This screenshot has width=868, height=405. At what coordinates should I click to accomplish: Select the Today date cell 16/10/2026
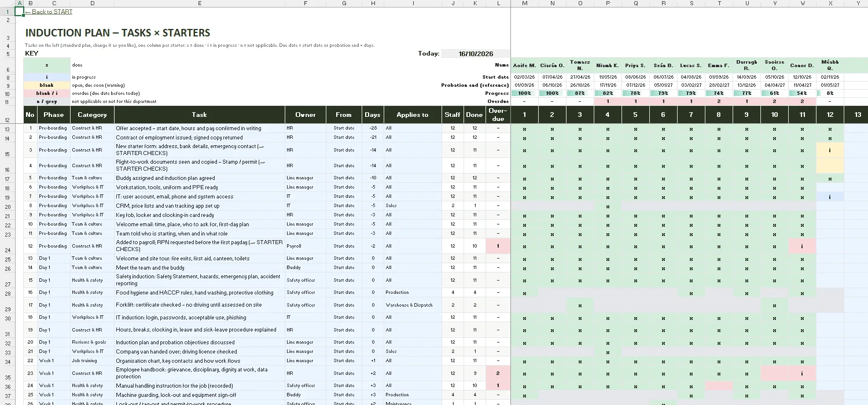pos(476,54)
